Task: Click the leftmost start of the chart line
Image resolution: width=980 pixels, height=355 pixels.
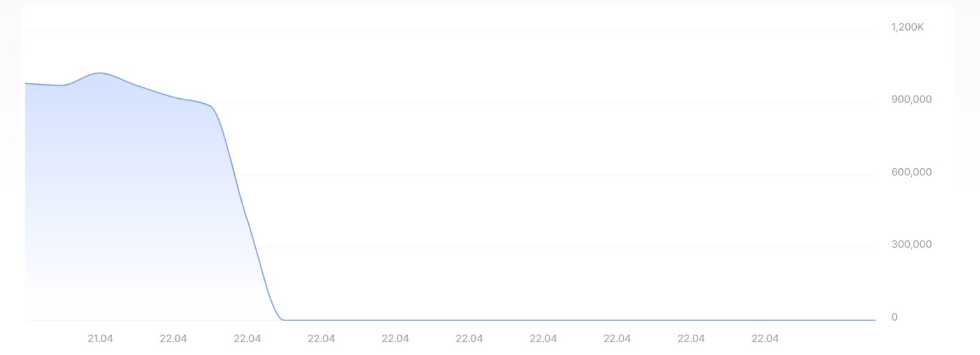Action: click(26, 83)
